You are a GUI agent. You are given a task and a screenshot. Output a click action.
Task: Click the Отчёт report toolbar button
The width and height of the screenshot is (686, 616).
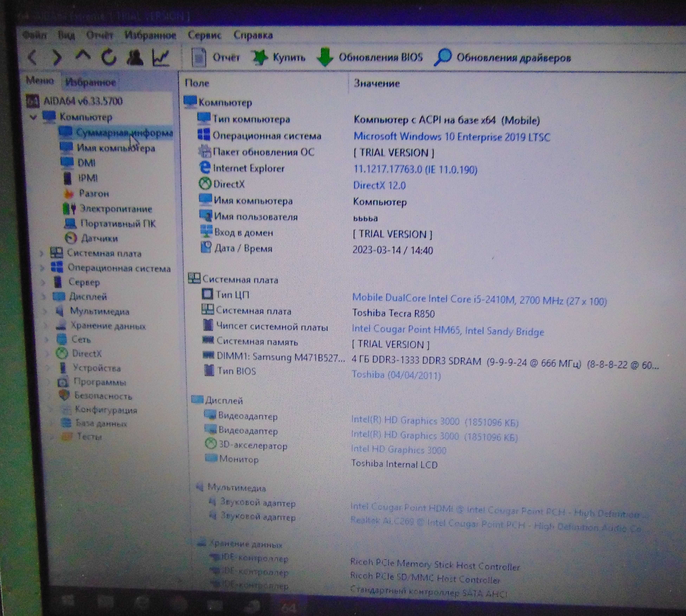216,57
